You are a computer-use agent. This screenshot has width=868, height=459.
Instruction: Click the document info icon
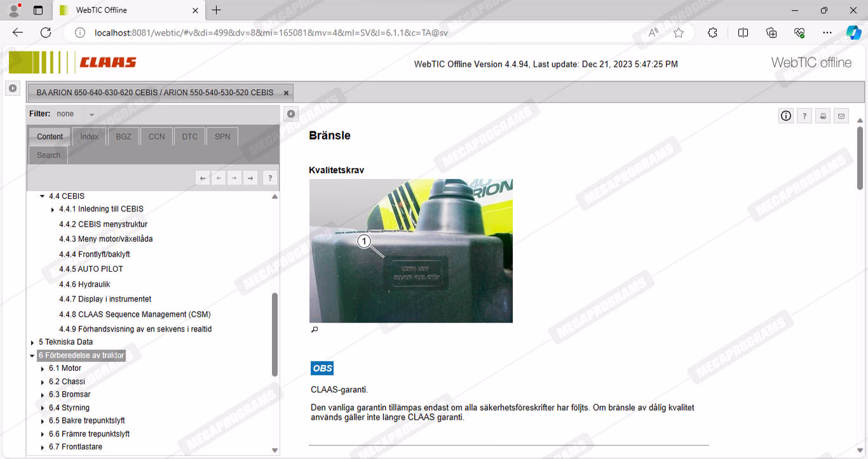[x=786, y=116]
